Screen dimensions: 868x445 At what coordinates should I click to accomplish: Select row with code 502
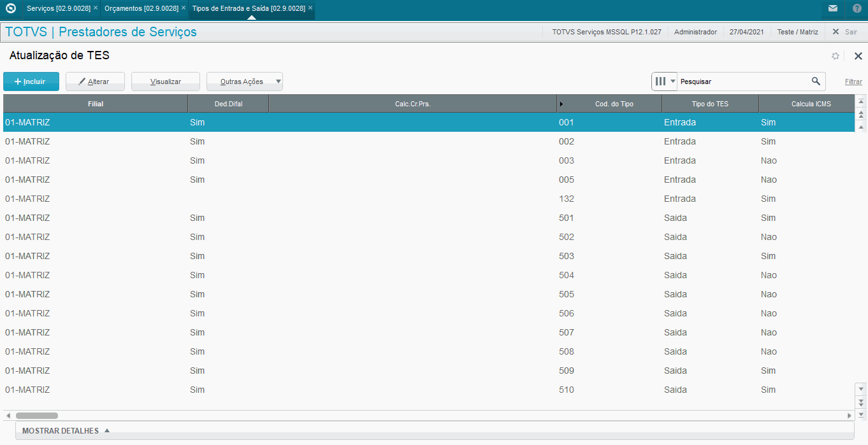click(429, 237)
